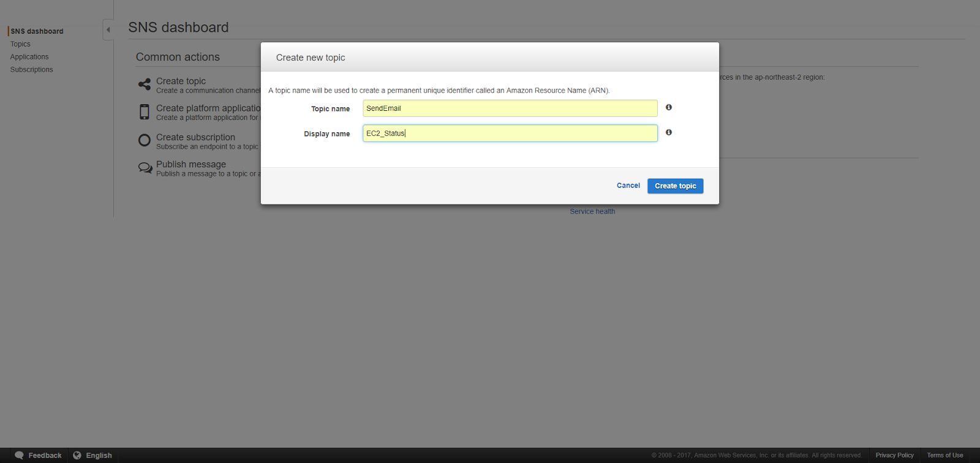Click the Feedback speech bubble icon
This screenshot has height=463, width=980.
point(19,455)
